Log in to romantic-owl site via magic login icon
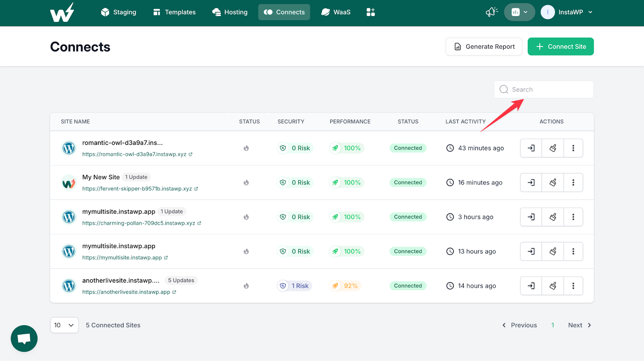Viewport: 644px width, 361px height. click(x=531, y=148)
